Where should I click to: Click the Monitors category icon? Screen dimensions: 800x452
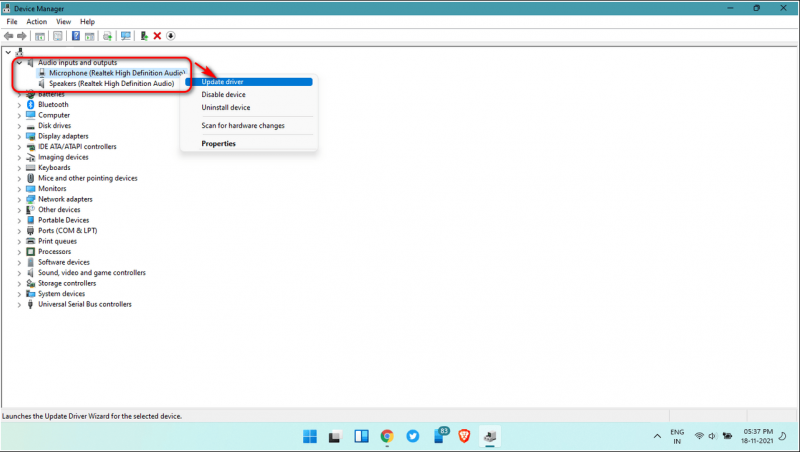(30, 189)
